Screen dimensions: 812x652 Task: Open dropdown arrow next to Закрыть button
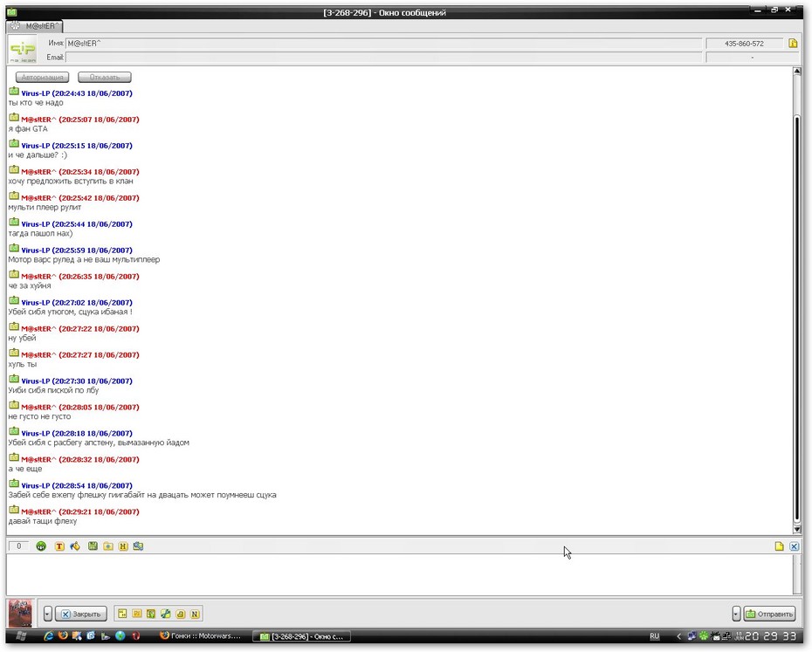(x=47, y=614)
